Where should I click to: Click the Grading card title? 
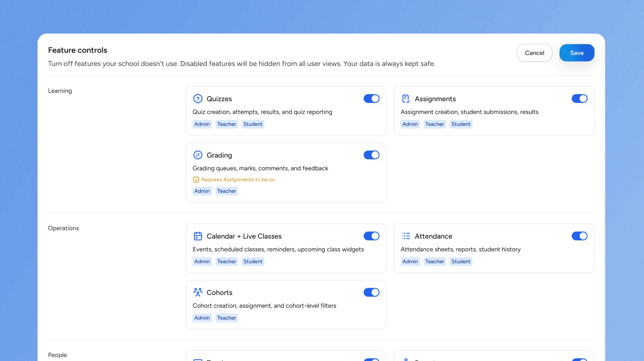click(x=219, y=155)
